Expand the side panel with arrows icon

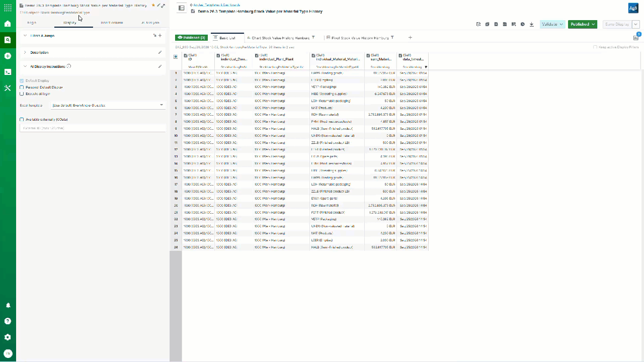(x=163, y=6)
